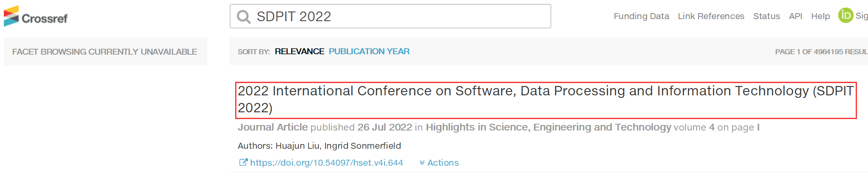Open the API link
This screenshot has width=868, height=175.
pos(795,16)
